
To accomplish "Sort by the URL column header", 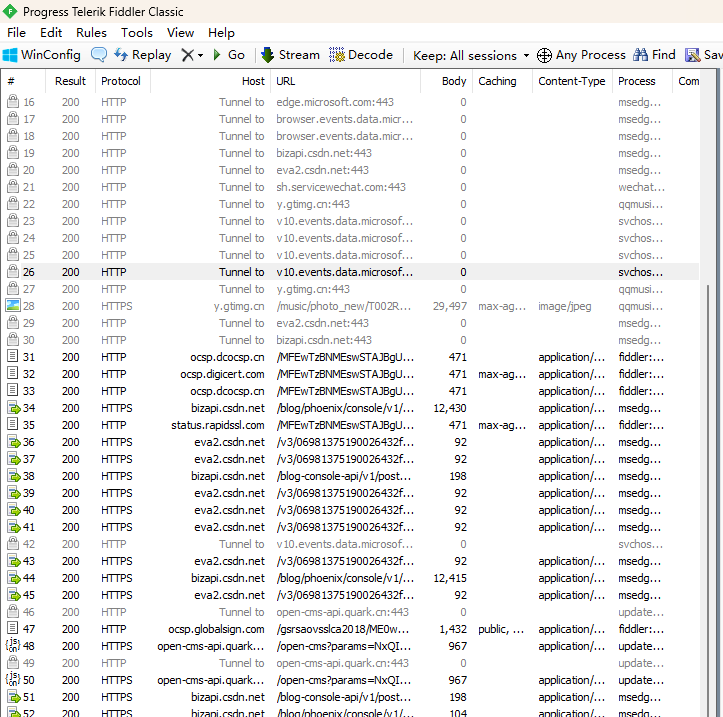I will 345,81.
